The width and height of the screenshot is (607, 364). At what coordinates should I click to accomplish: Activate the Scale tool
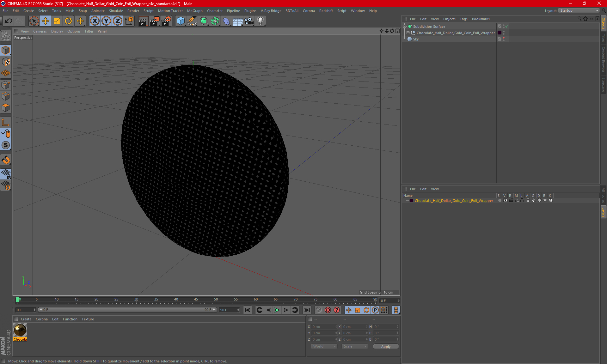click(x=57, y=21)
